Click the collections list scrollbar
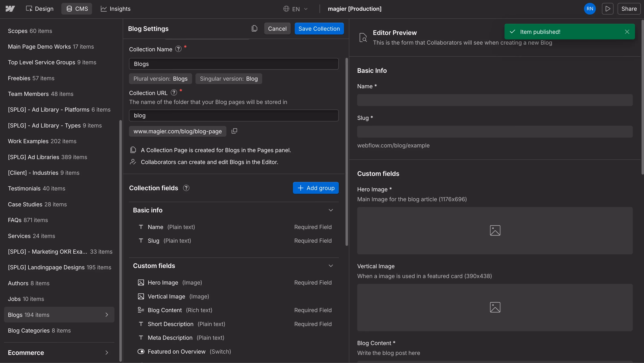 [x=120, y=241]
